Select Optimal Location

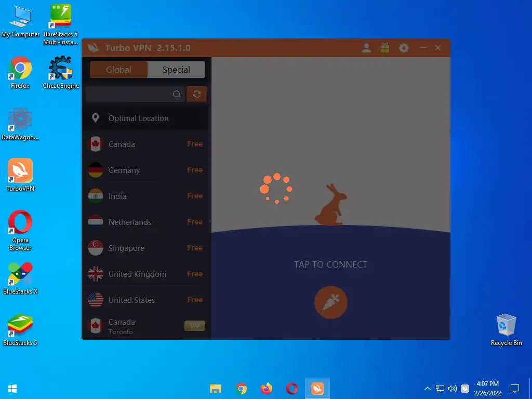tap(146, 118)
